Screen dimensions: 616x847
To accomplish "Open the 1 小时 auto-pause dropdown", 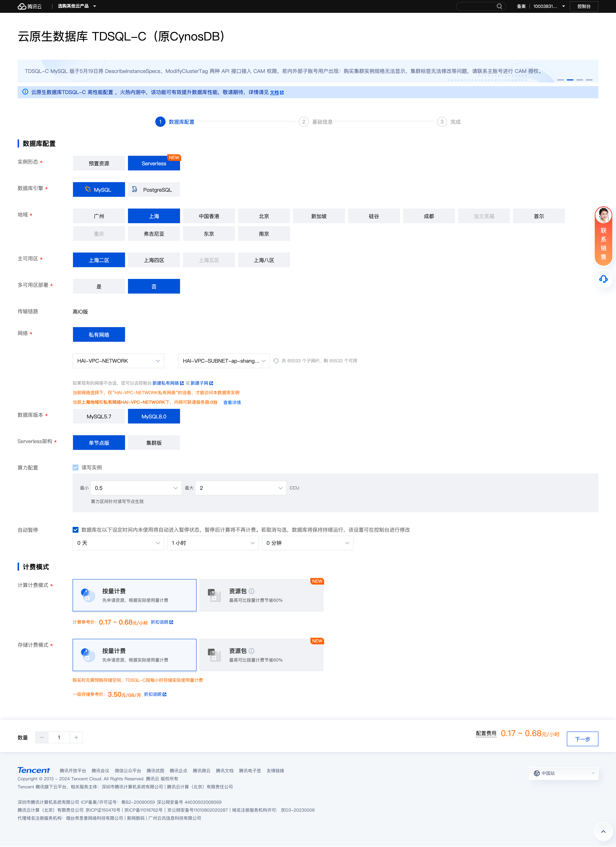I will point(212,543).
